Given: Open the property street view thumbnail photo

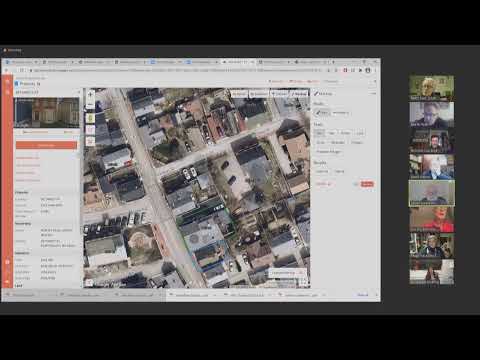Looking at the screenshot, I should coord(46,113).
